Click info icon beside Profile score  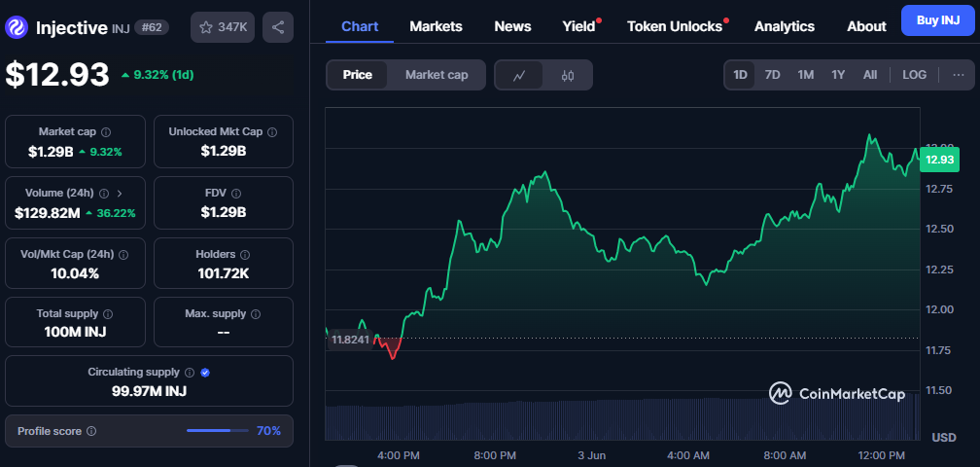tap(91, 431)
